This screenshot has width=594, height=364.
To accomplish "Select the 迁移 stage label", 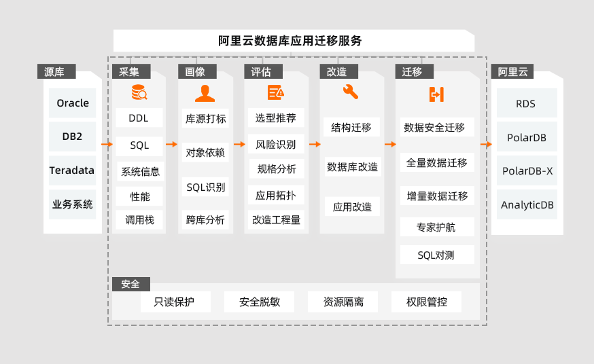I will point(415,71).
